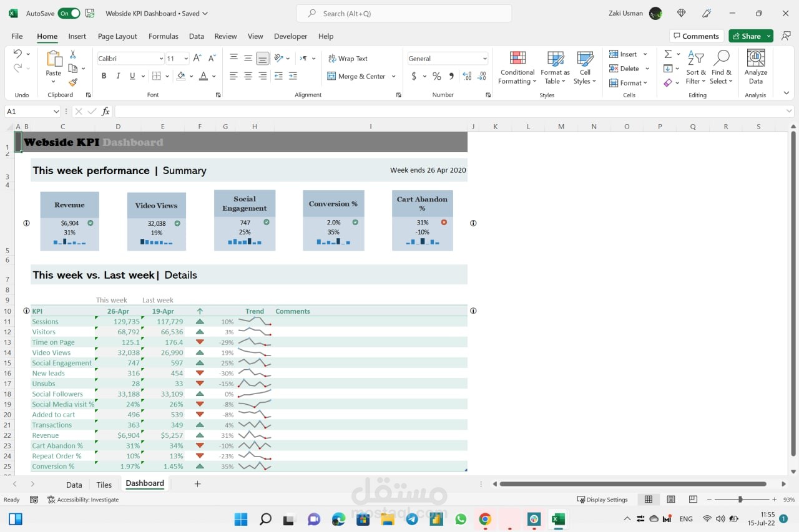The height and width of the screenshot is (532, 799).
Task: Click the Insert Function fx icon
Action: click(106, 112)
